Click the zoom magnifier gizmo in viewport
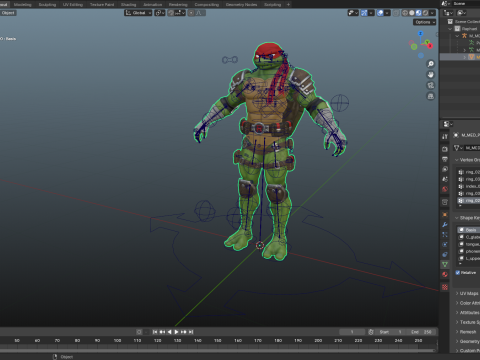The width and height of the screenshot is (480, 360). coord(431,64)
